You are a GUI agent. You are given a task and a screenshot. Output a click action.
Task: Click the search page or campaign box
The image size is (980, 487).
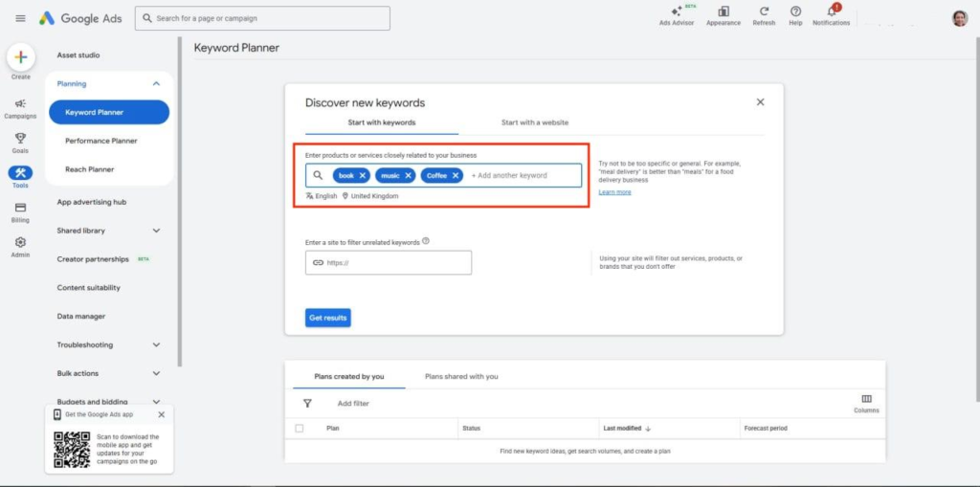point(262,18)
